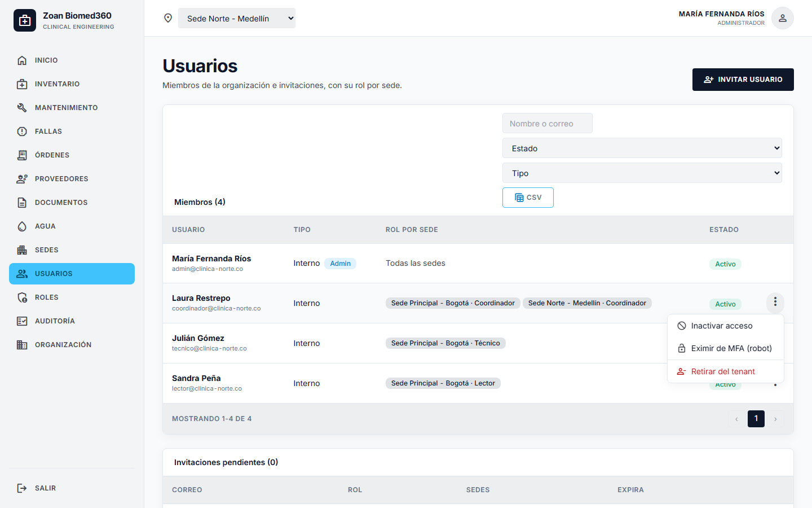
Task: Click the Rol por sede column header
Action: point(412,230)
